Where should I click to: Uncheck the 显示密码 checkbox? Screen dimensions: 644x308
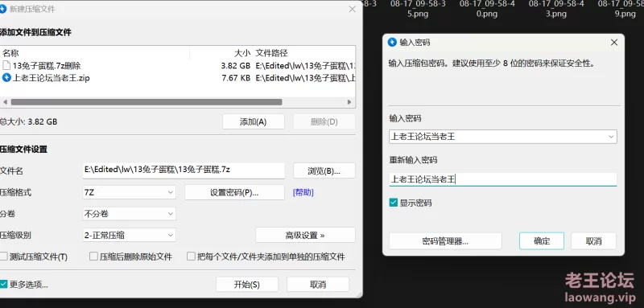(x=394, y=203)
